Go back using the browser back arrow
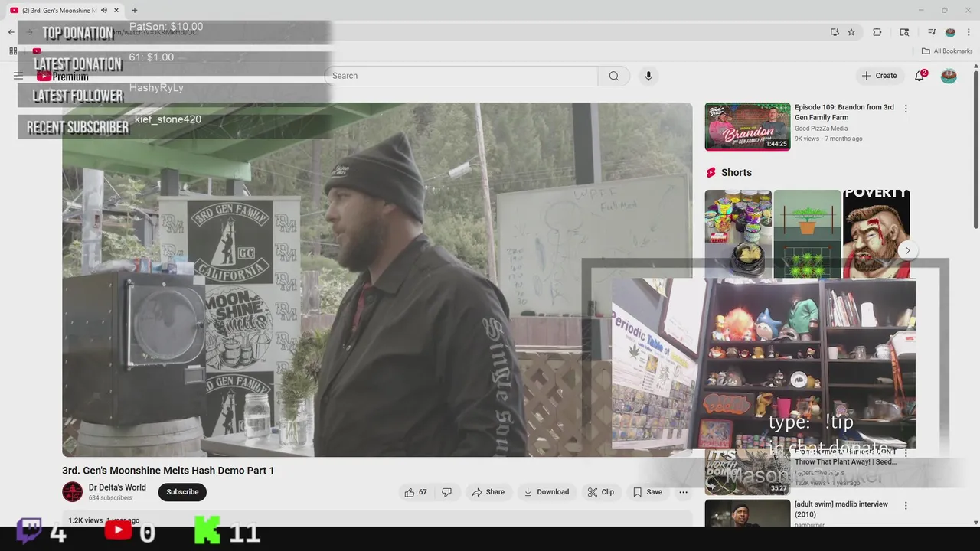980x551 pixels. coord(11,32)
